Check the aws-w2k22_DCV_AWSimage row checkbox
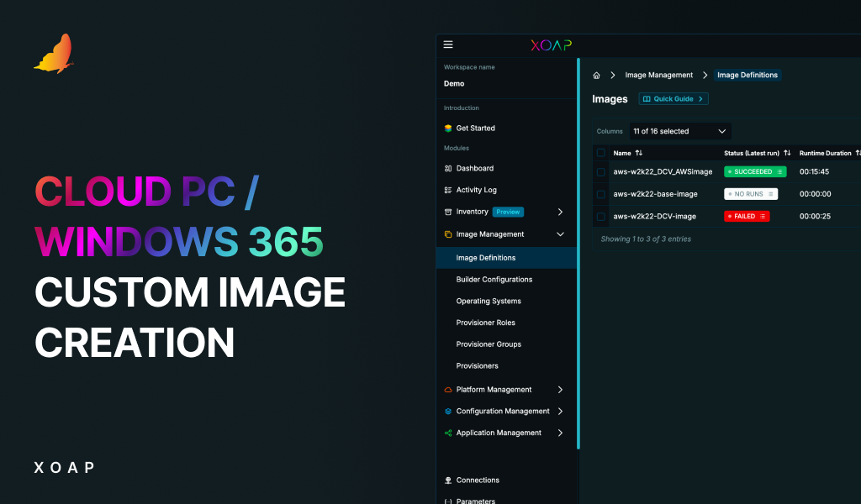This screenshot has height=504, width=861. coord(601,172)
